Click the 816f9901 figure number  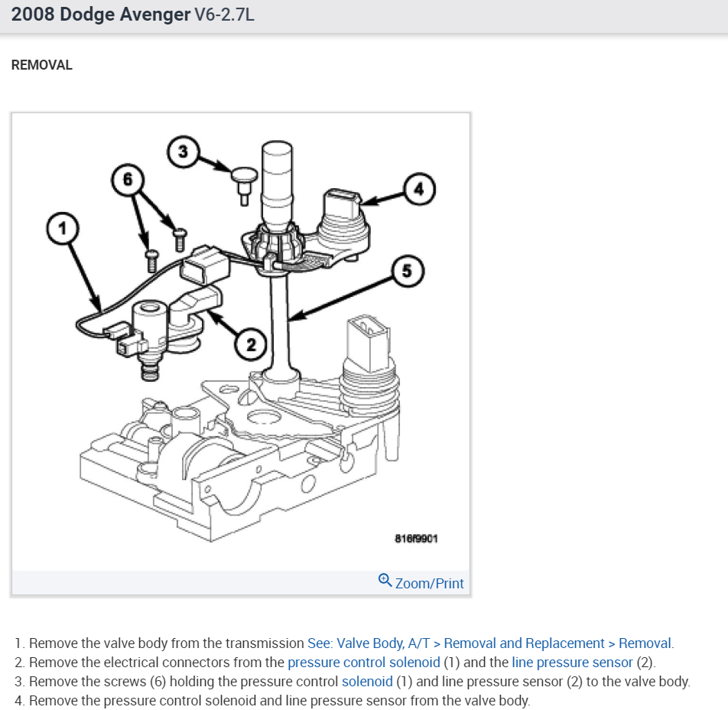click(416, 539)
